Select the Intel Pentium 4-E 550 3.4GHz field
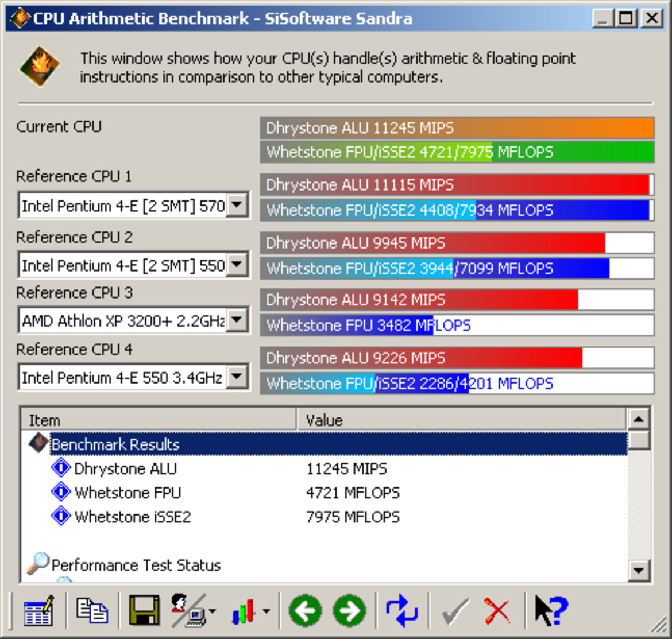 click(134, 377)
